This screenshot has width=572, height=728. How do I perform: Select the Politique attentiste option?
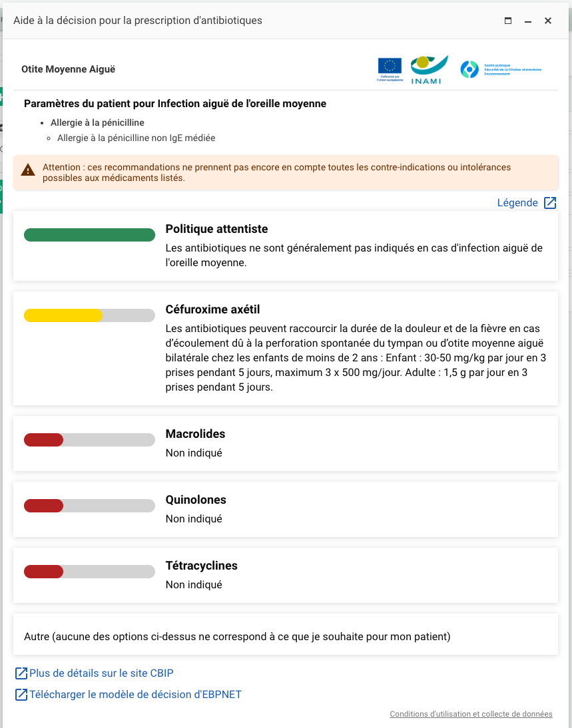285,246
